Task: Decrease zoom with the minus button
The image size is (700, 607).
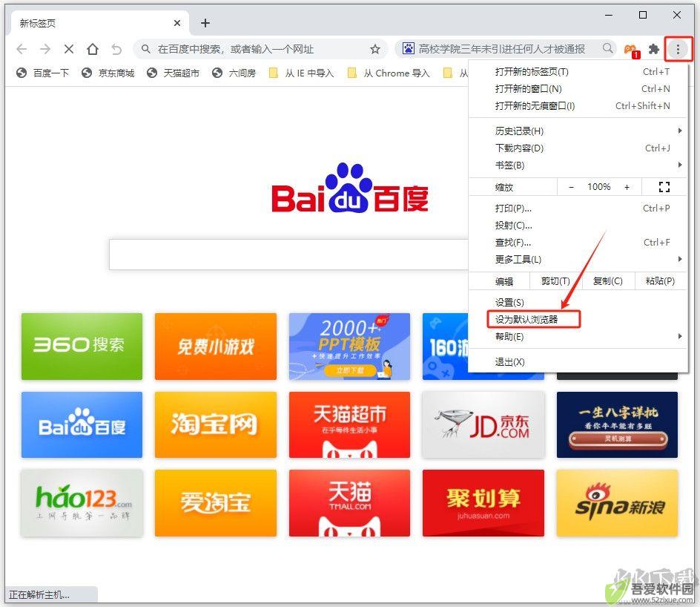Action: click(x=571, y=187)
